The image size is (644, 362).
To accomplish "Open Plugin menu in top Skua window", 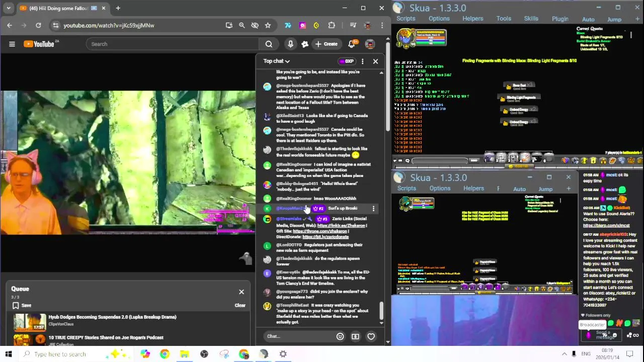I will tap(560, 19).
